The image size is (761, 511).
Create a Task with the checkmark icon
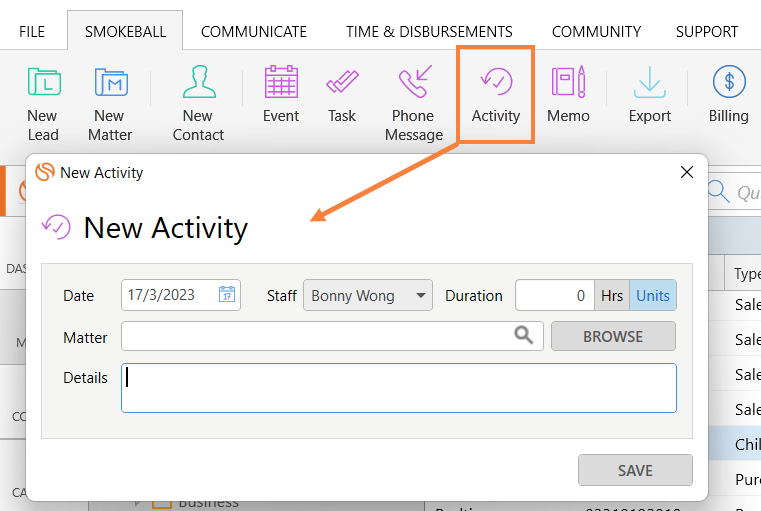point(342,82)
